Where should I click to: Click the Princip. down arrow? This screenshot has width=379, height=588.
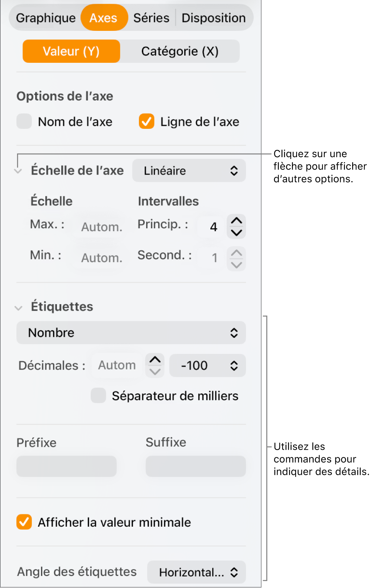point(236,232)
